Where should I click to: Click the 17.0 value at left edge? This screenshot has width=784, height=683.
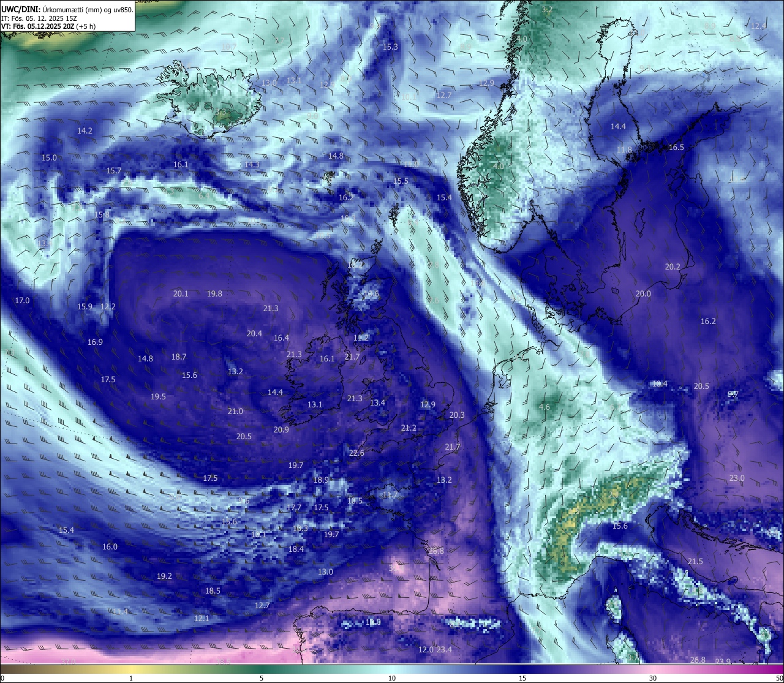point(22,301)
